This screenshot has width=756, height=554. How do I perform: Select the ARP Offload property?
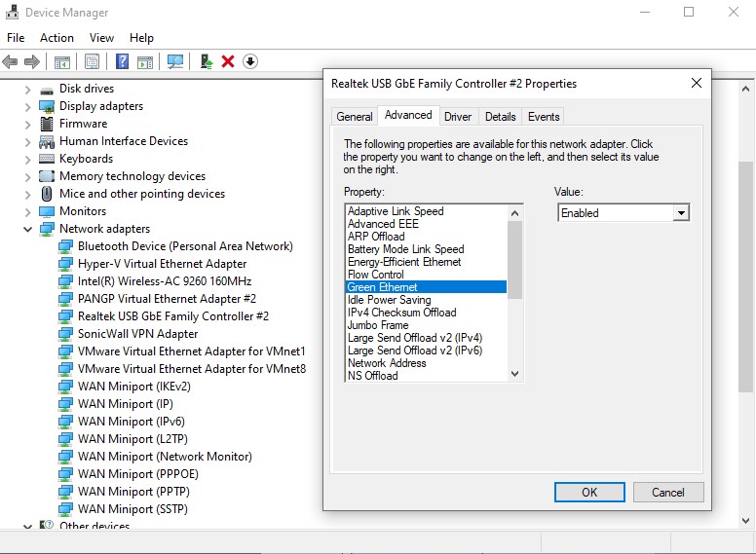click(426, 236)
